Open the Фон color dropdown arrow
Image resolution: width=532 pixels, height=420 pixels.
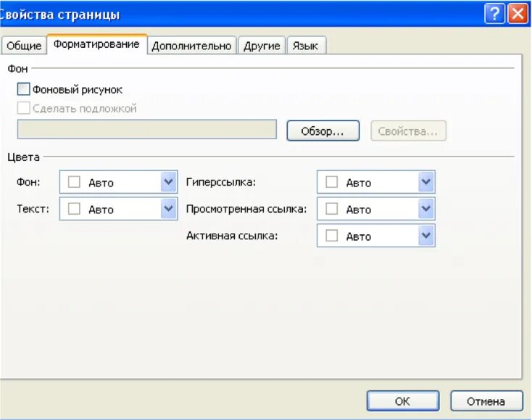169,182
